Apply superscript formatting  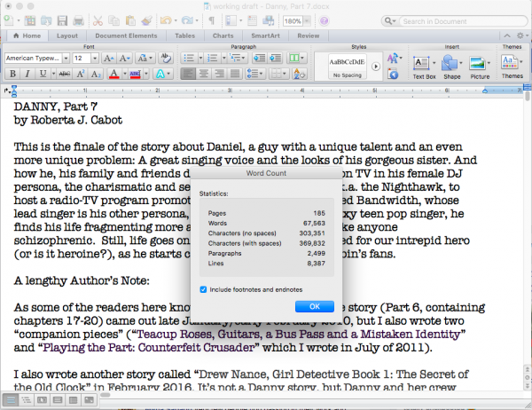point(79,74)
